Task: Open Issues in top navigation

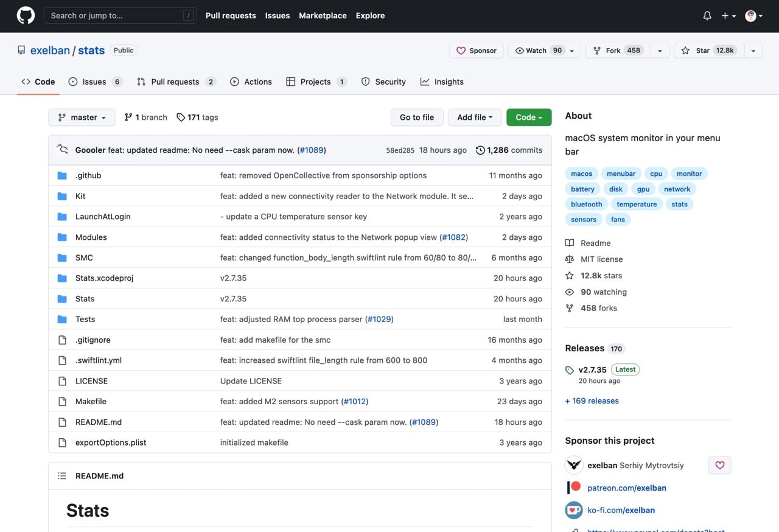Action: (278, 16)
